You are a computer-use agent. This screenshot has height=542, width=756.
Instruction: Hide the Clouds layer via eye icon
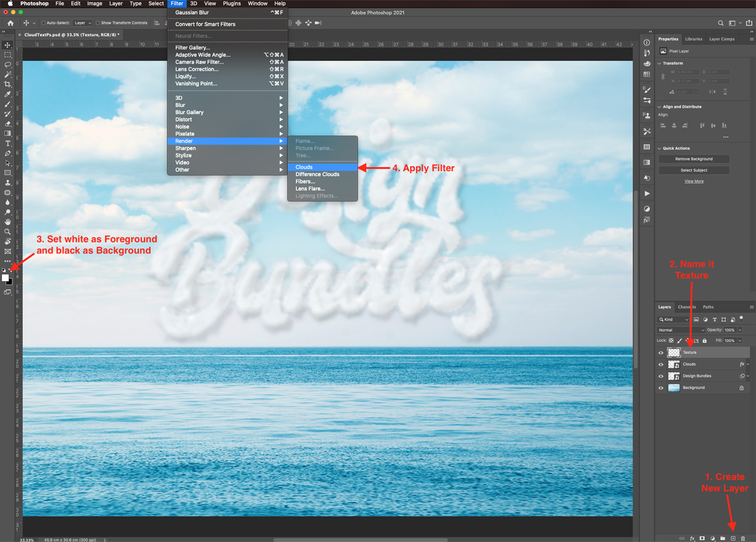661,364
